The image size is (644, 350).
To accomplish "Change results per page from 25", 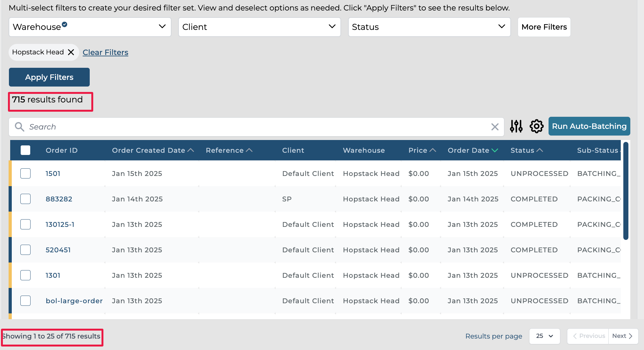I will (544, 336).
